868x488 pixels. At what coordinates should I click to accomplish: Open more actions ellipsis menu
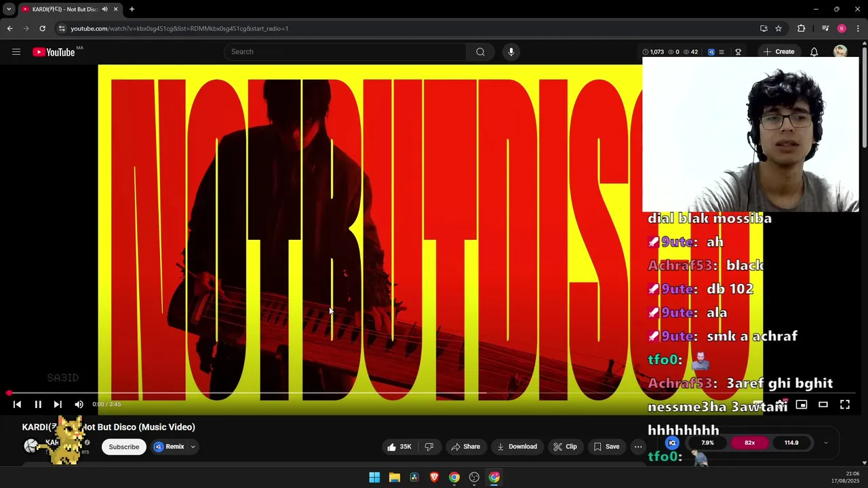click(x=638, y=447)
